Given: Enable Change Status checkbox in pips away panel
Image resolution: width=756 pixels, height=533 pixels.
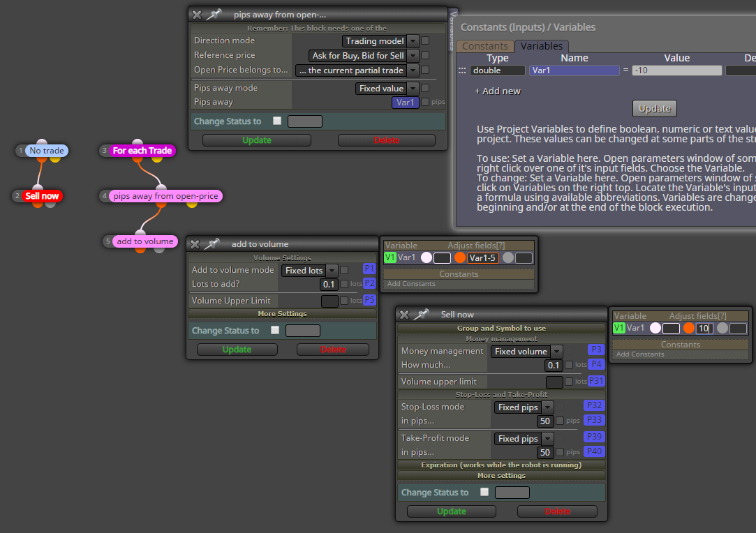Looking at the screenshot, I should pyautogui.click(x=277, y=121).
